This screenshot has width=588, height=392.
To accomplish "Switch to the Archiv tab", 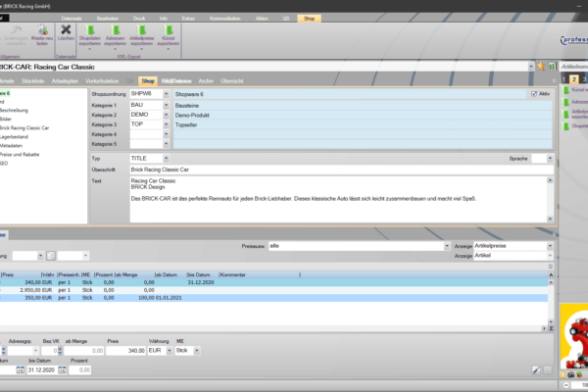I will pyautogui.click(x=205, y=80).
